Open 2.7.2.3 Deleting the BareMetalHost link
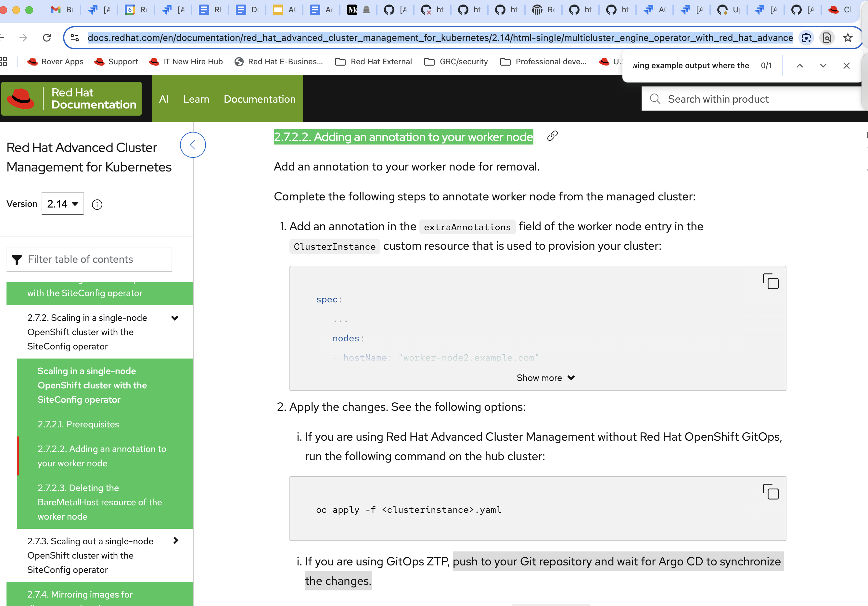The image size is (868, 606). [x=100, y=502]
